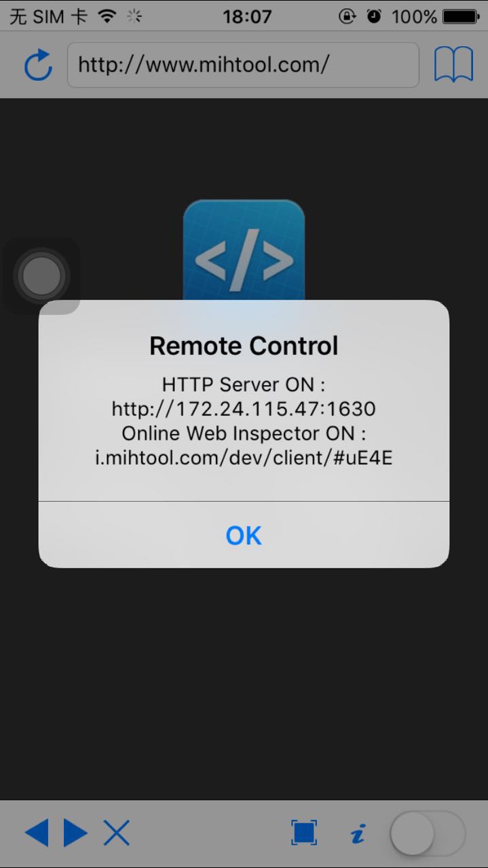The image size is (488, 868).
Task: Dismiss Remote Control alert with OK
Action: click(244, 535)
